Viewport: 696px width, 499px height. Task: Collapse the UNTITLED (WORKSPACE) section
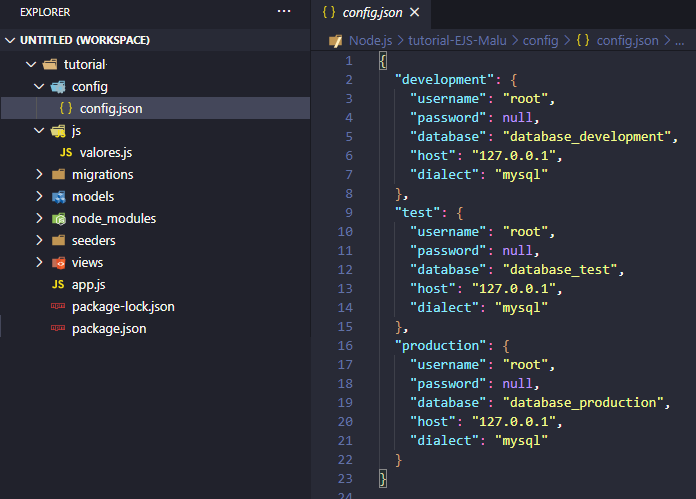10,40
